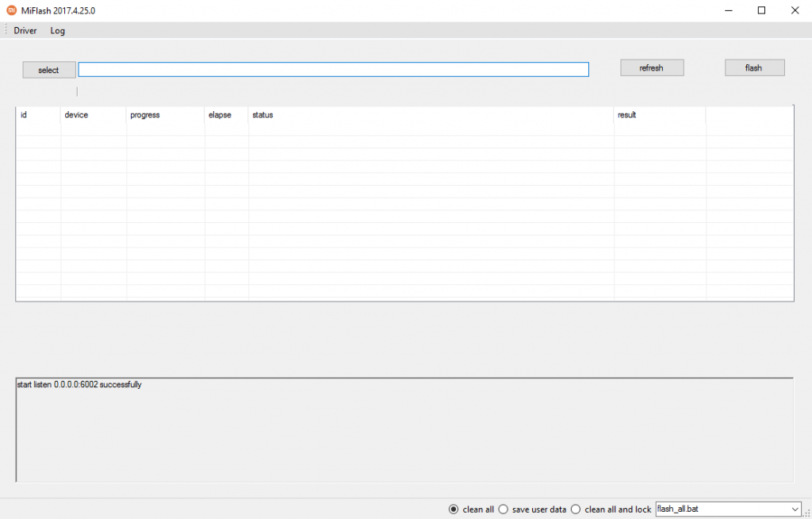Click the refresh button
The image size is (812, 519).
coord(652,68)
